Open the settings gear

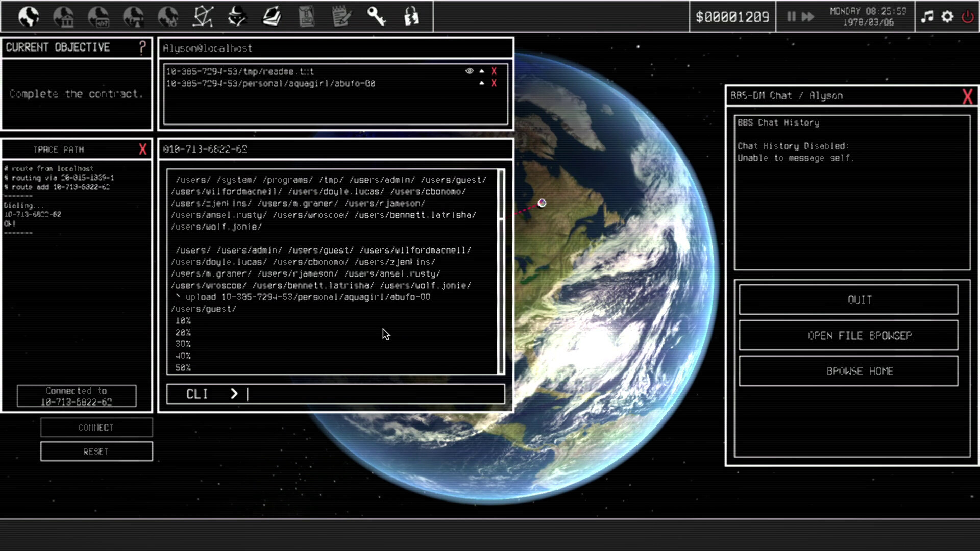947,16
